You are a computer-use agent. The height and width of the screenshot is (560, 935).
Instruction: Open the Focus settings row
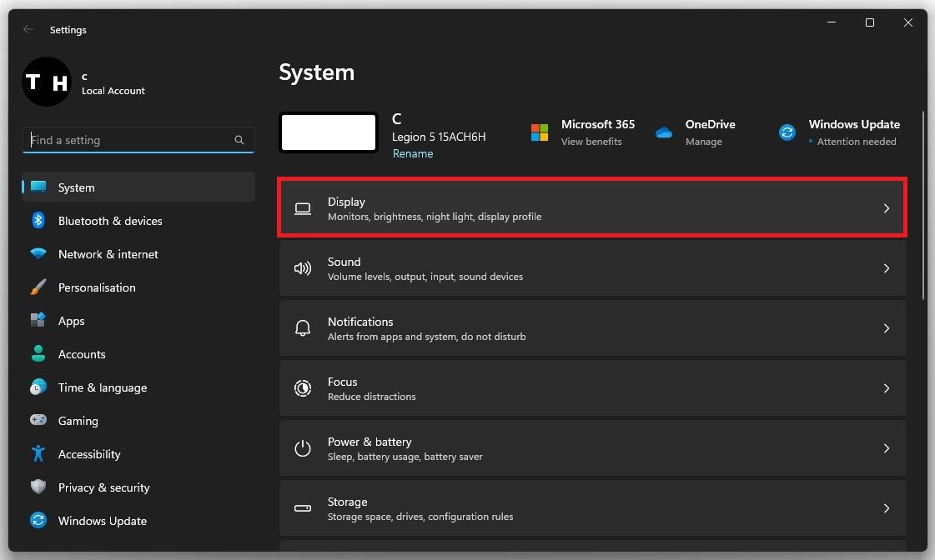click(x=592, y=388)
